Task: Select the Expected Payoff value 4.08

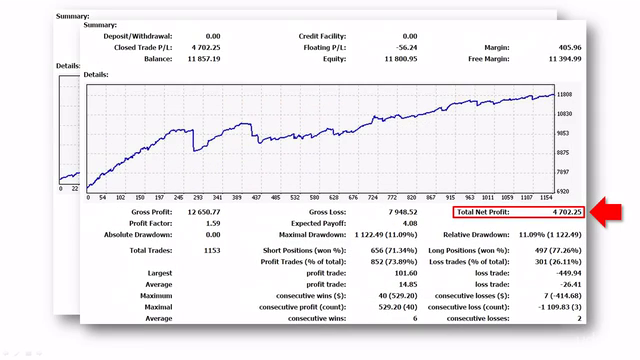Action: coord(410,224)
